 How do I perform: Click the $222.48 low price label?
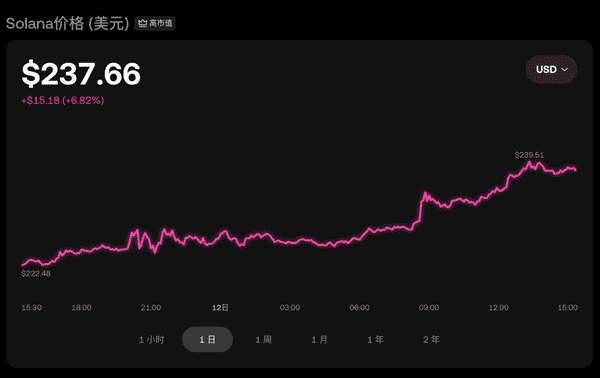tap(36, 273)
